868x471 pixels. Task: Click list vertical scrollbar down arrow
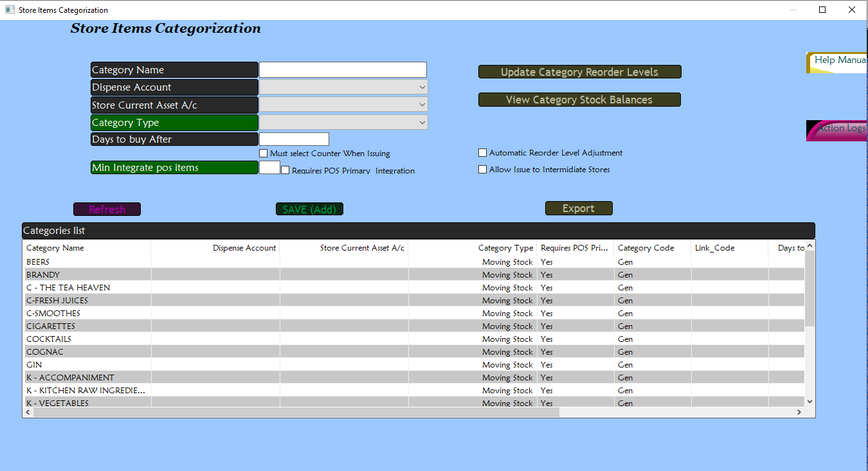pos(809,402)
